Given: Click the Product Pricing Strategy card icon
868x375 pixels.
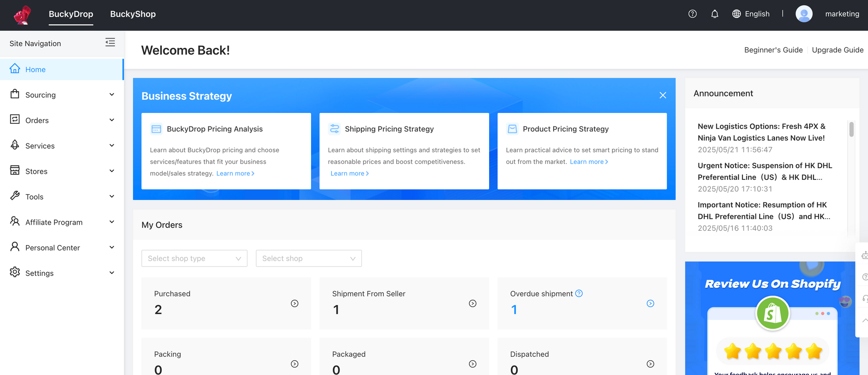Looking at the screenshot, I should pyautogui.click(x=513, y=129).
